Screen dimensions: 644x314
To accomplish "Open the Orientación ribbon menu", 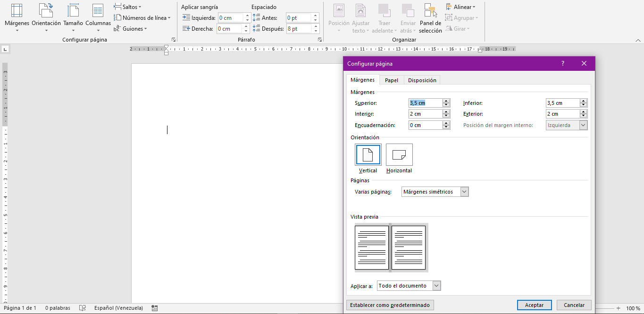I will click(46, 18).
